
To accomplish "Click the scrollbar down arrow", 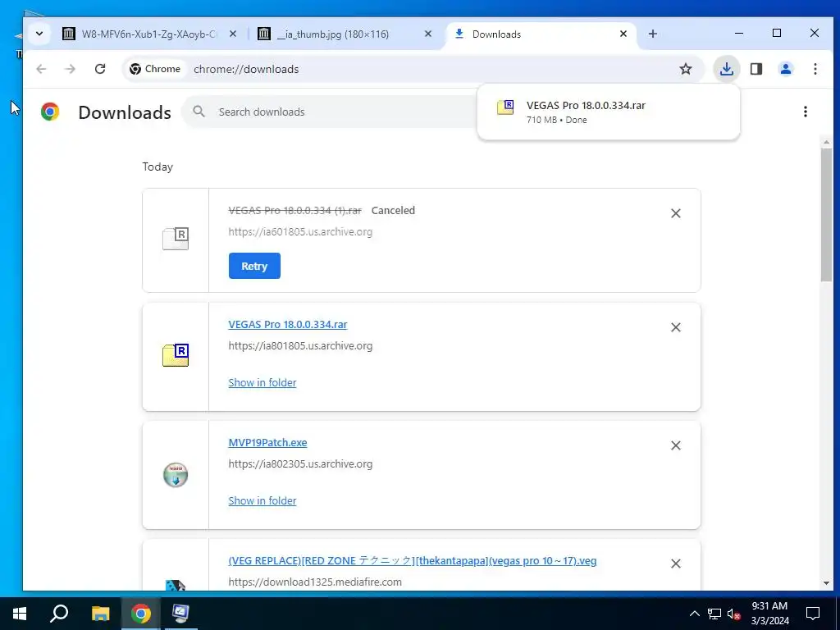I will coord(825,583).
